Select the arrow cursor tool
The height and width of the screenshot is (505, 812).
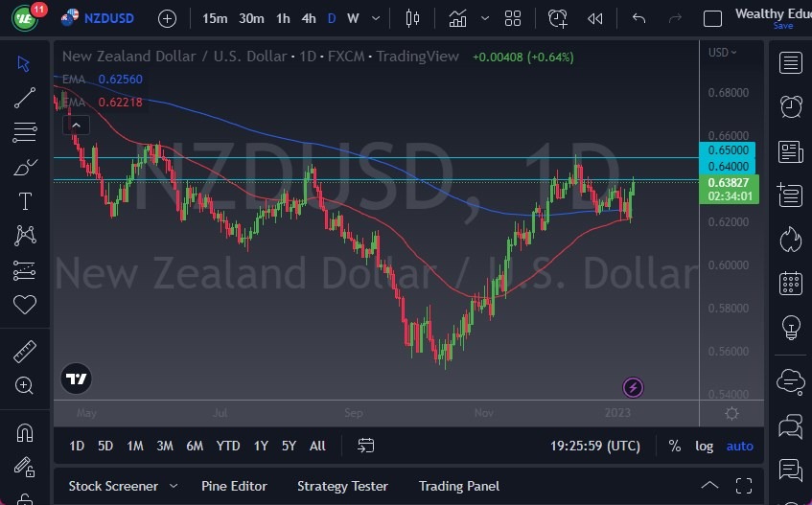(24, 63)
